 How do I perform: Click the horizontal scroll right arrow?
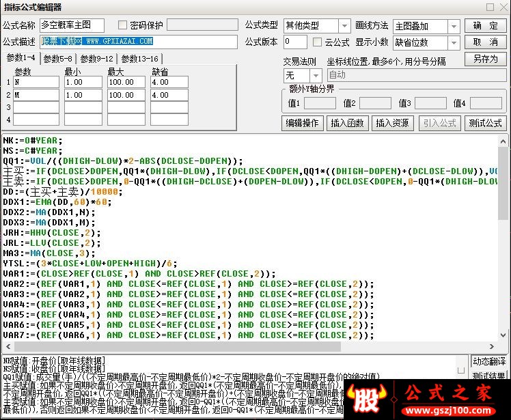[x=491, y=347]
